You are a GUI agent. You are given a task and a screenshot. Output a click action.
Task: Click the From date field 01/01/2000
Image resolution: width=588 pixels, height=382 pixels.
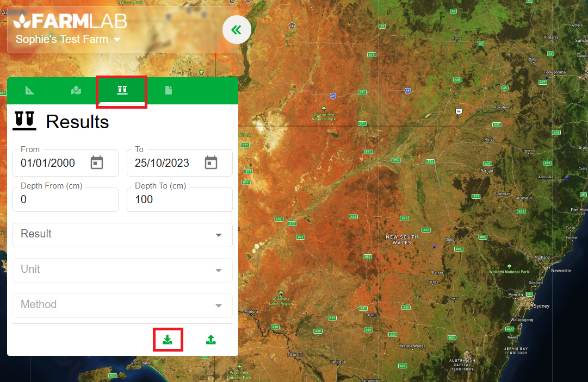tap(49, 163)
